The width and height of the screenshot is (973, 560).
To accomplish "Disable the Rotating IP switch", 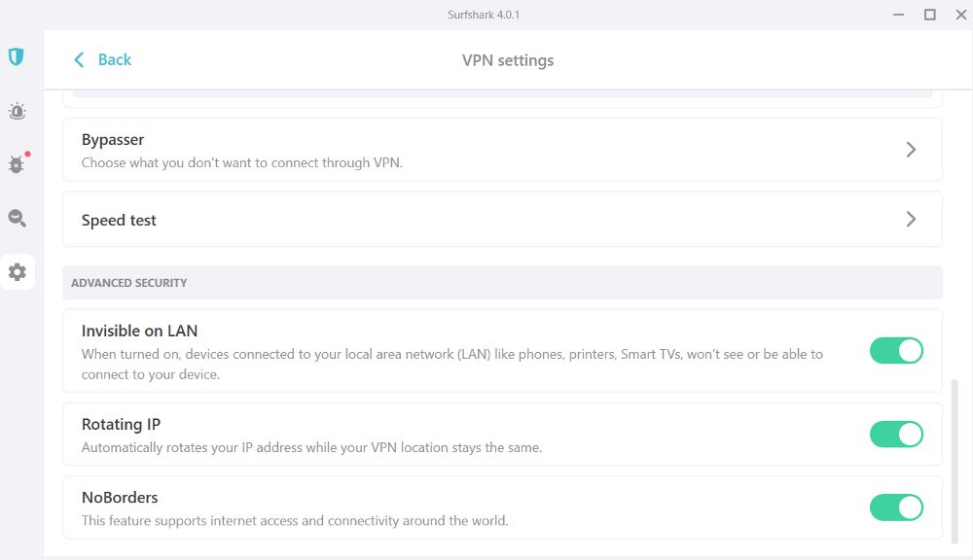I will tap(896, 435).
